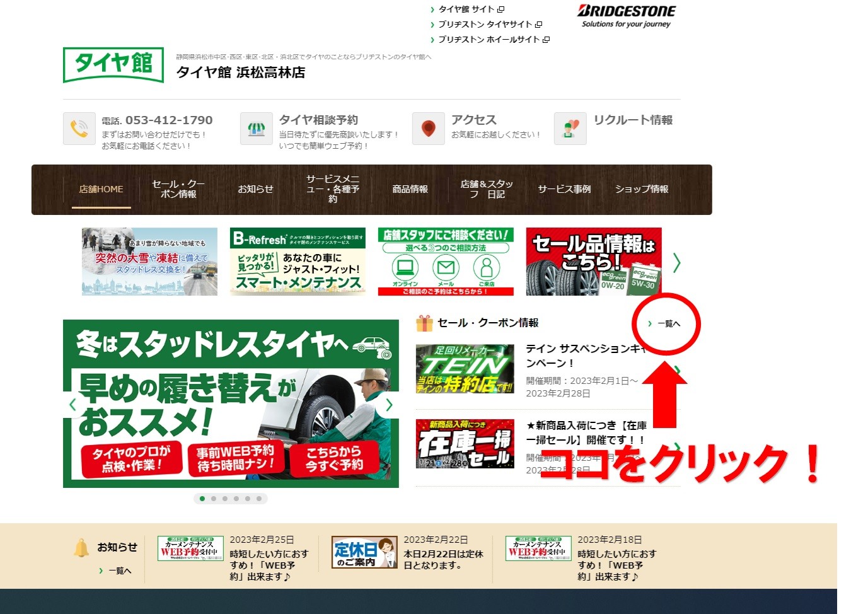
Task: Open the B-Refresh スマート・メンテナンス banner
Action: pyautogui.click(x=298, y=262)
